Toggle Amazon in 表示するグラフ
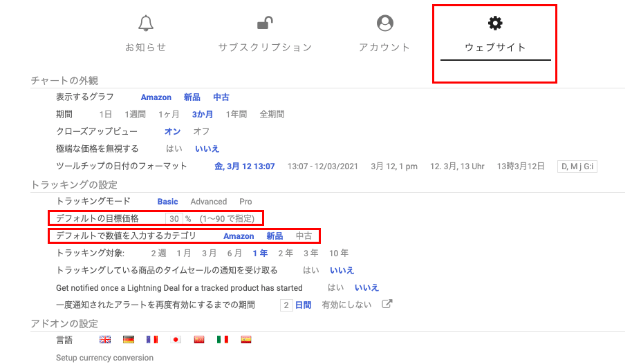Screen dimensions: 641x364 (x=156, y=97)
